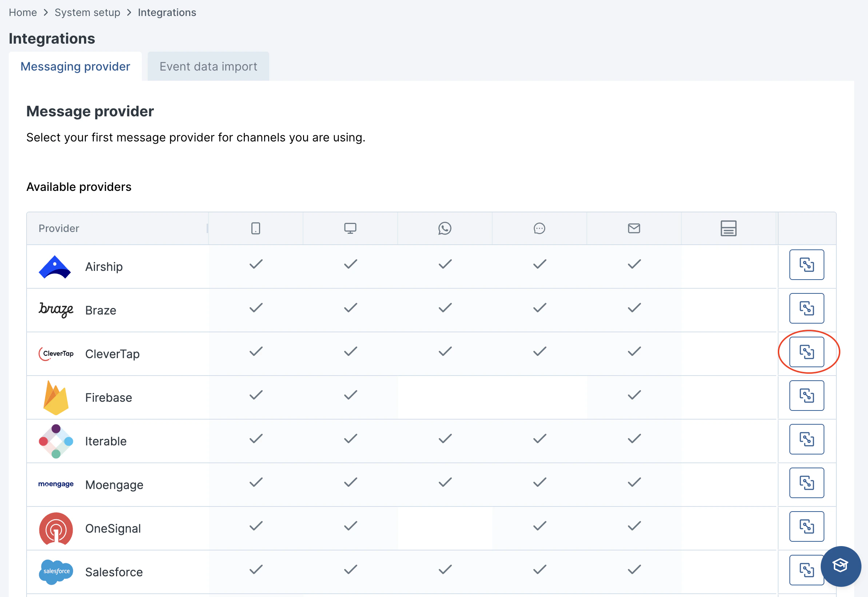
Task: Switch to the Messaging provider tab
Action: tap(75, 66)
